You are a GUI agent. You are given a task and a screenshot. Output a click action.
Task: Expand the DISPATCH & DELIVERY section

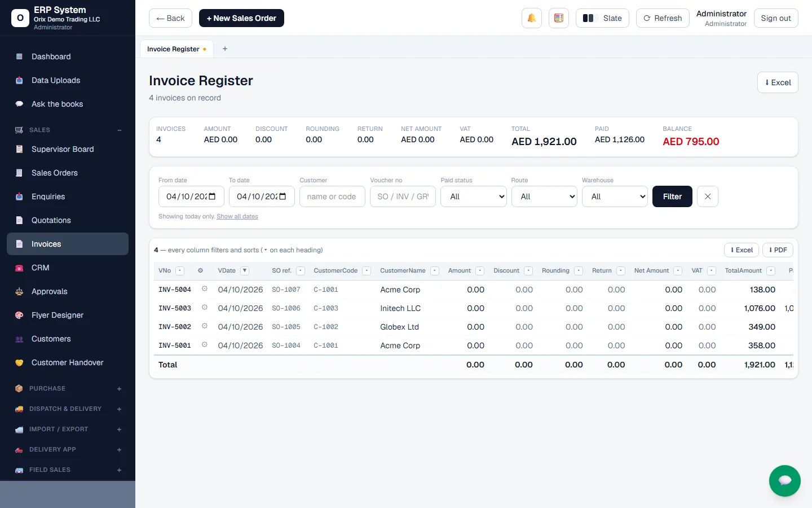[x=68, y=409]
